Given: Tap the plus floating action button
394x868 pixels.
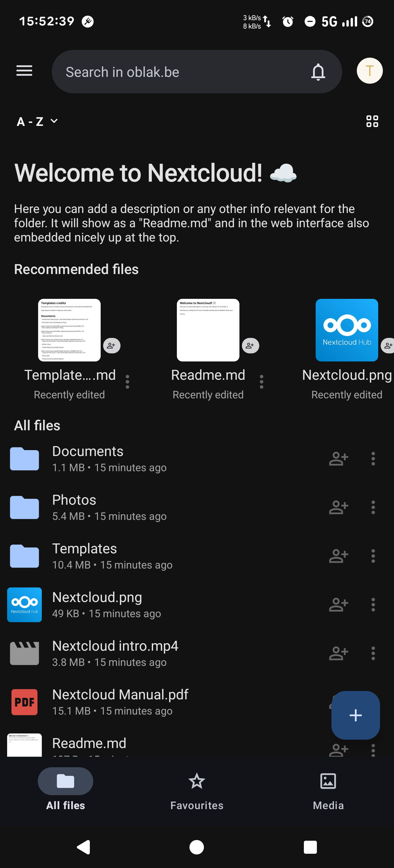Looking at the screenshot, I should (x=356, y=715).
